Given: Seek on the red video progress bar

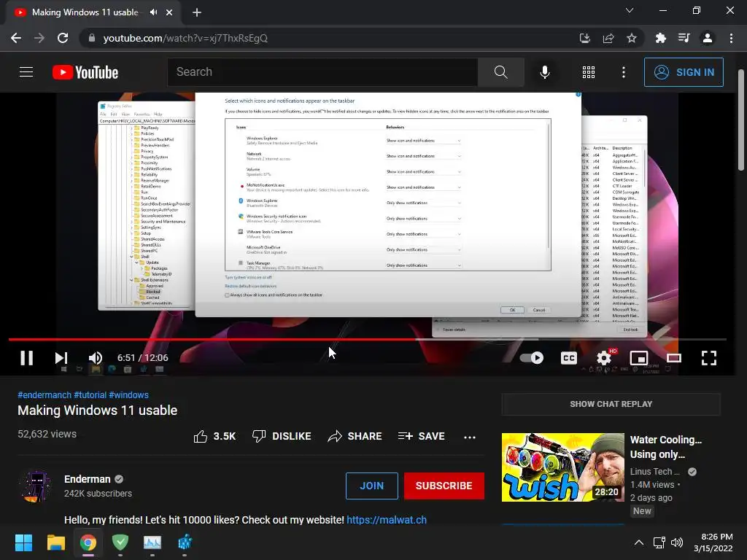Looking at the screenshot, I should 214,339.
